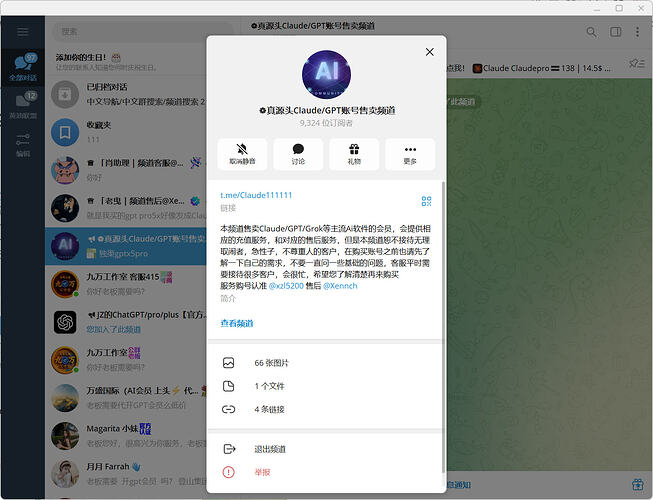This screenshot has height=500, width=653.
Task: Open the 1 个文件 files entry
Action: coord(324,386)
